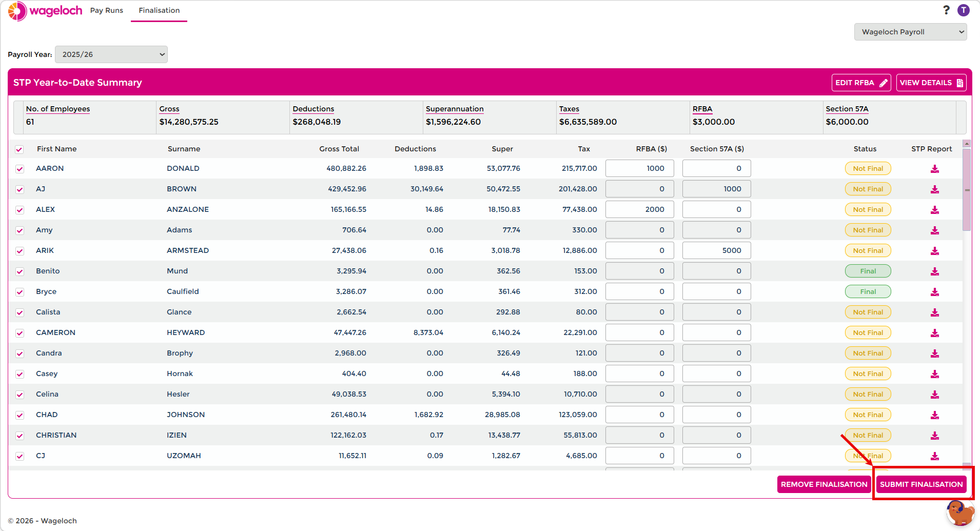The height and width of the screenshot is (531, 980).
Task: Click RFBA input field for ARIK ARMSTEAD
Action: pos(639,250)
